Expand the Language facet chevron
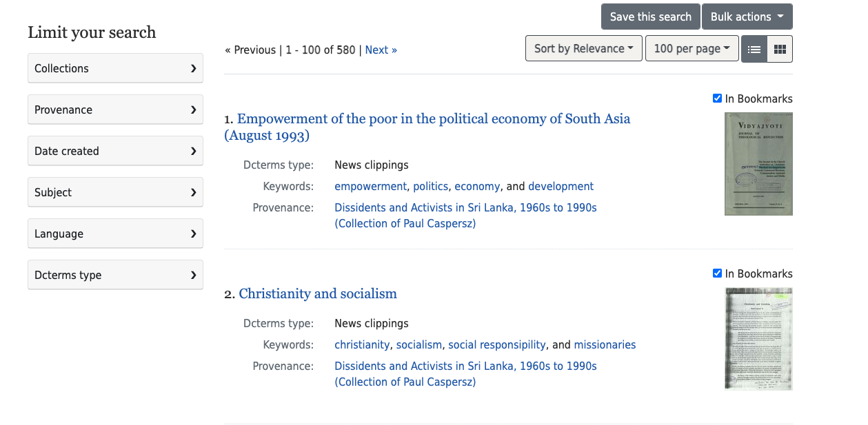This screenshot has height=425, width=868. 193,234
